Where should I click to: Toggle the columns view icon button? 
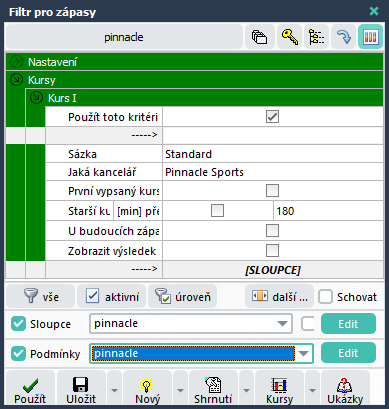click(370, 37)
